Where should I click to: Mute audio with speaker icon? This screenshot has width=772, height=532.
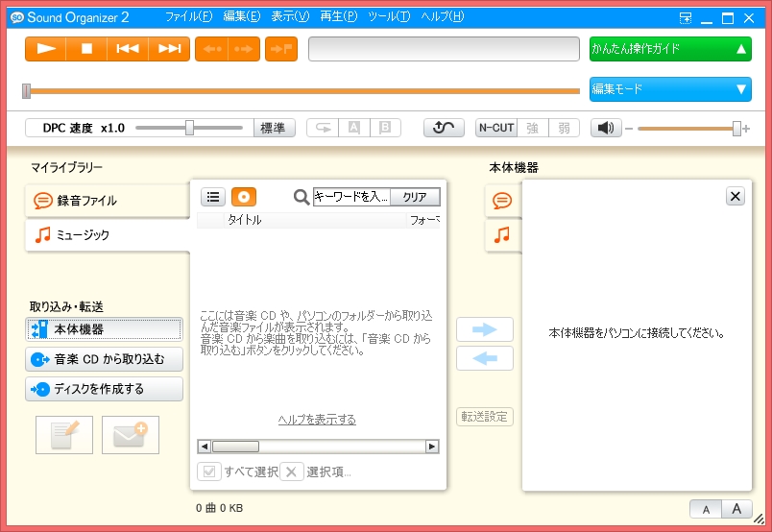[x=606, y=128]
